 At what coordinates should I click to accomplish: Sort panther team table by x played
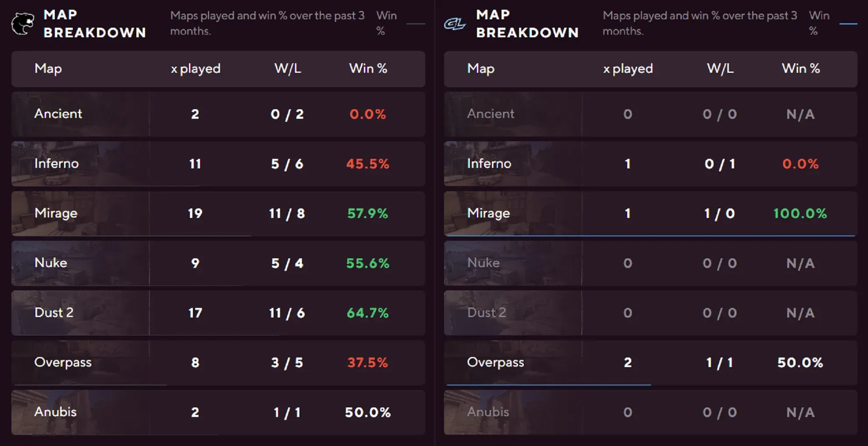point(196,68)
